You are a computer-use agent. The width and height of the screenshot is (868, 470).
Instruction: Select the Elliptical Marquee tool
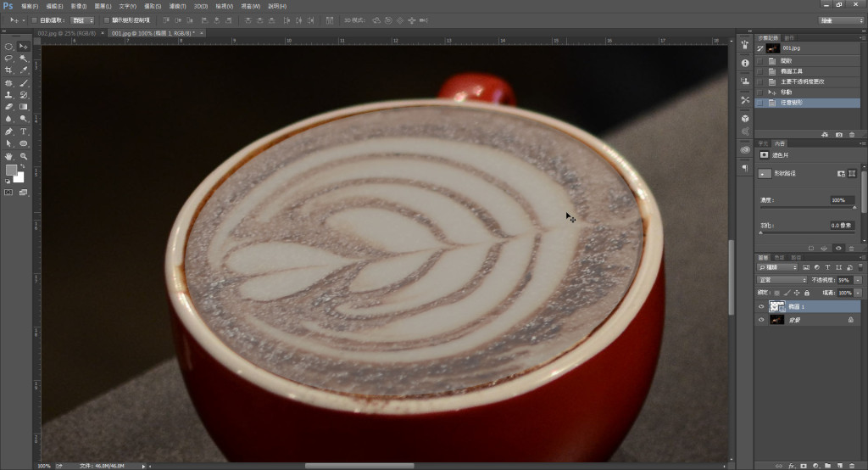coord(8,47)
